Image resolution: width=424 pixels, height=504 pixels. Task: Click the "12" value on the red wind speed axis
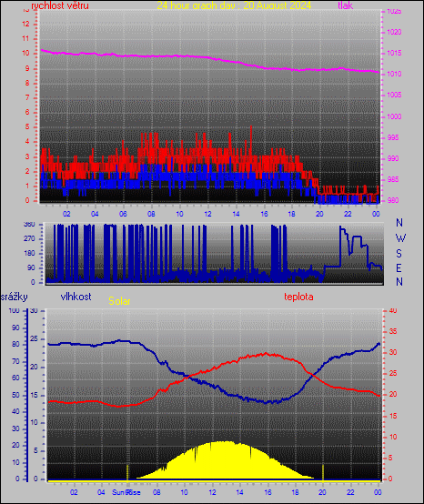coord(25,24)
